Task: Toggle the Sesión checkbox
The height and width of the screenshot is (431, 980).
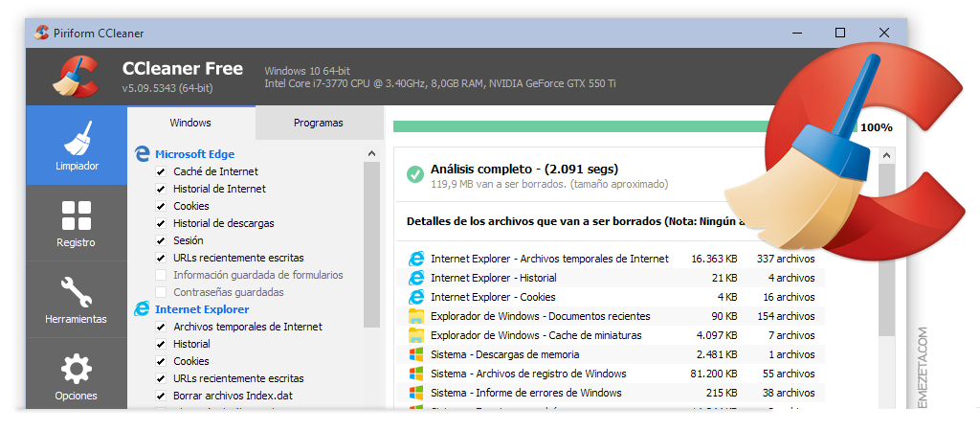Action: [161, 240]
